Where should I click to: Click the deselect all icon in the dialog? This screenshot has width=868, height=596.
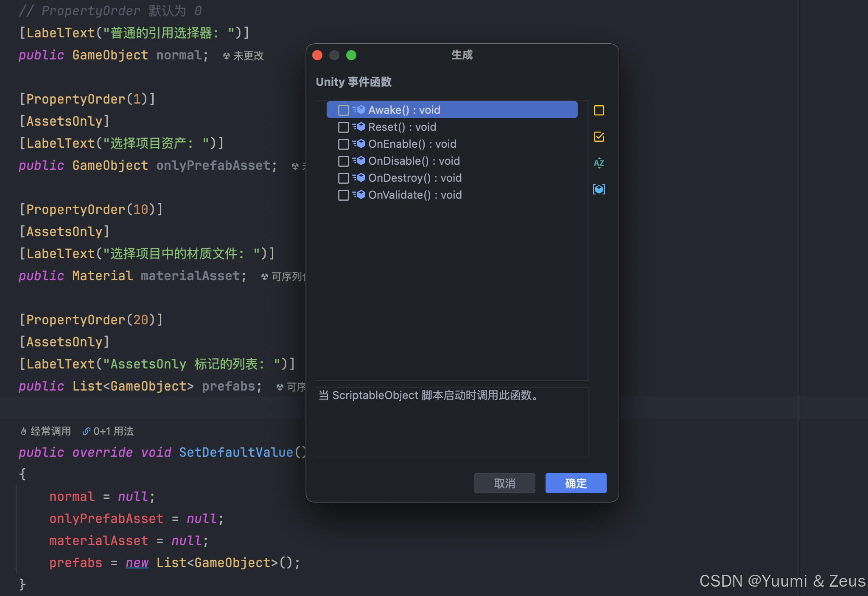coord(599,110)
